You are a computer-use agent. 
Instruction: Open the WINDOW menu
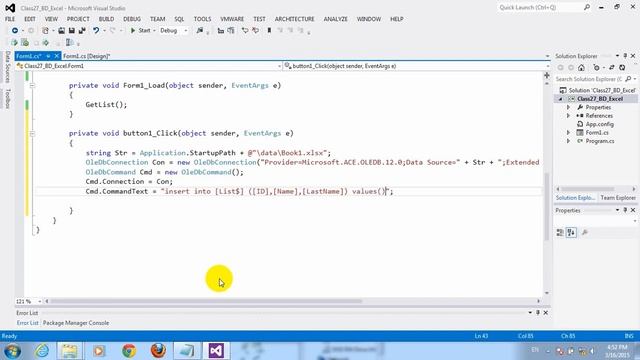pos(369,19)
